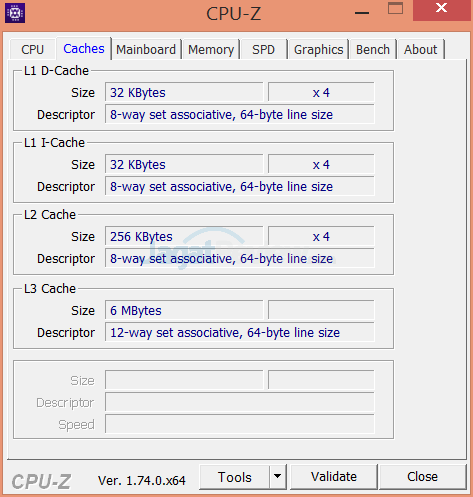Open the Memory tab
Image resolution: width=473 pixels, height=497 pixels.
[211, 50]
